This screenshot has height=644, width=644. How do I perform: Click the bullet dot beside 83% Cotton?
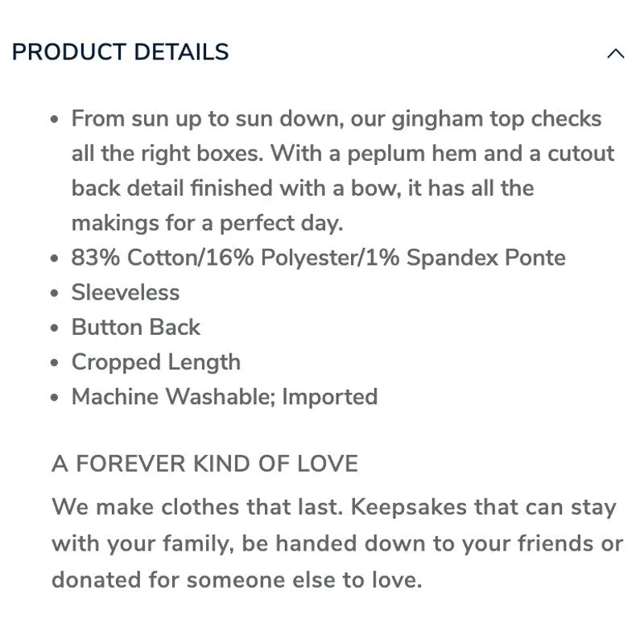(55, 258)
